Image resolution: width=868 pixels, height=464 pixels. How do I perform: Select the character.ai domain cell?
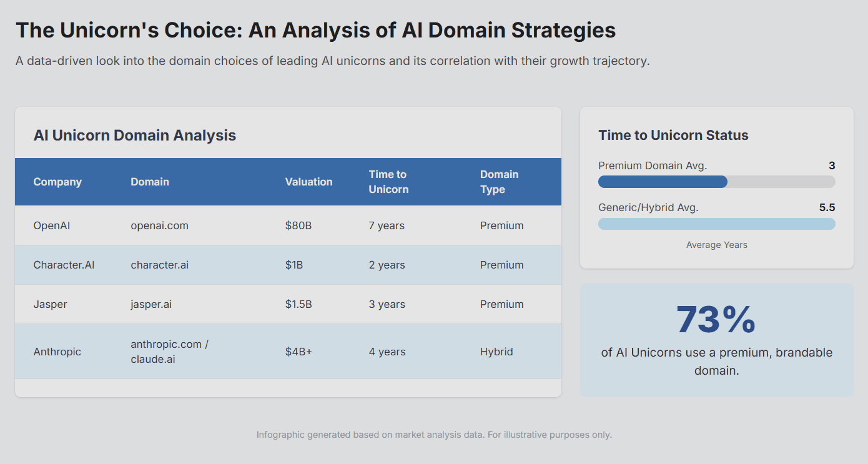coord(160,265)
